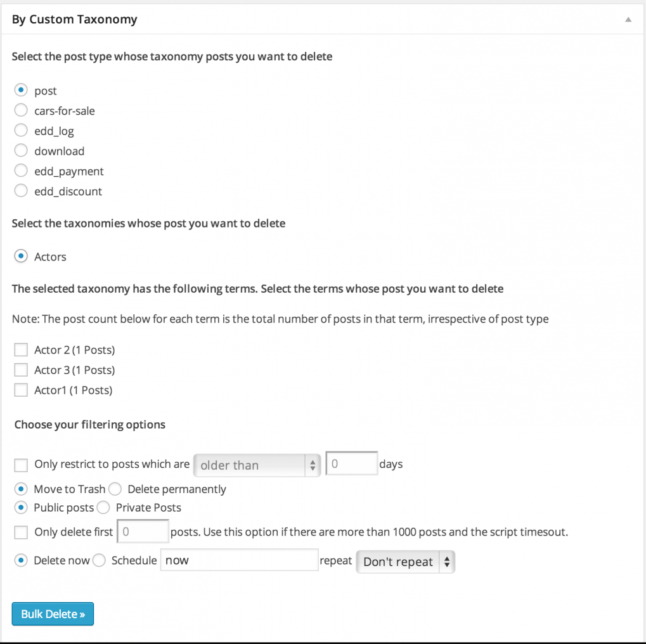The height and width of the screenshot is (644, 646).
Task: Check the "Actor 2 (1 Posts)" term
Action: click(x=21, y=349)
